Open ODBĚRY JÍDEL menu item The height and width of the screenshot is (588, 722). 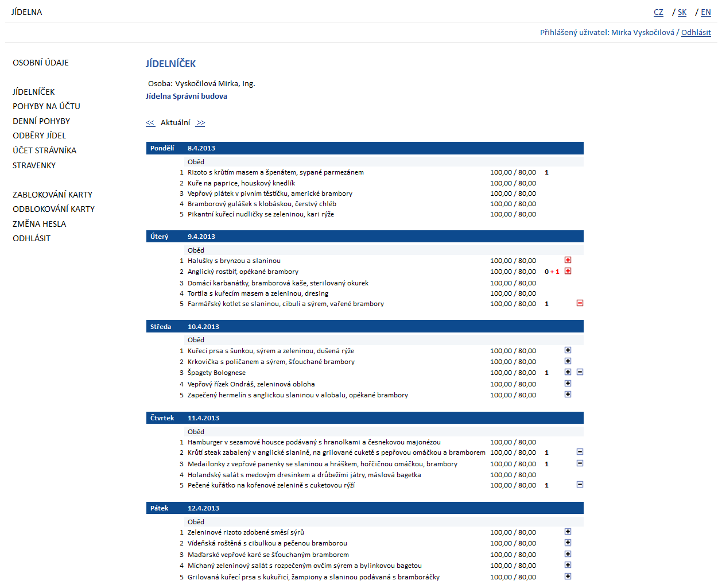(x=40, y=136)
